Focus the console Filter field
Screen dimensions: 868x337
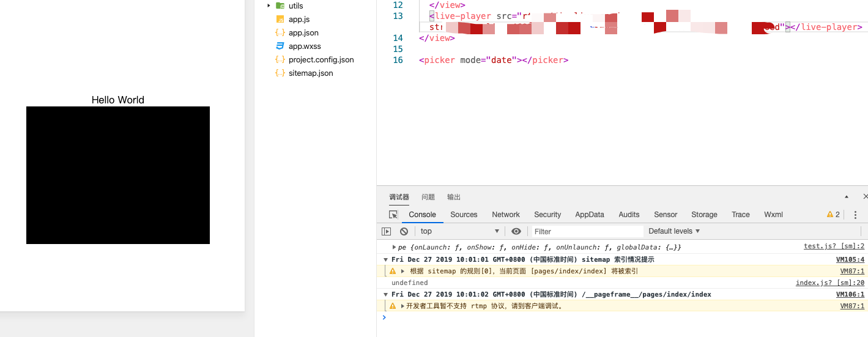tap(587, 231)
